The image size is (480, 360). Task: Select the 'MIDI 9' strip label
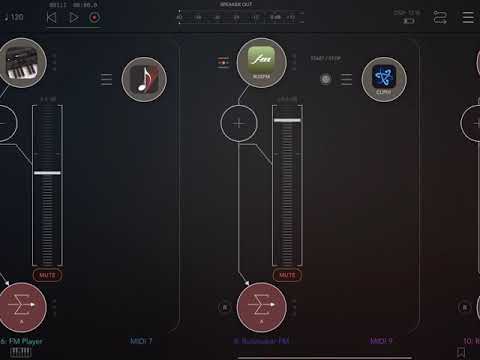(381, 341)
